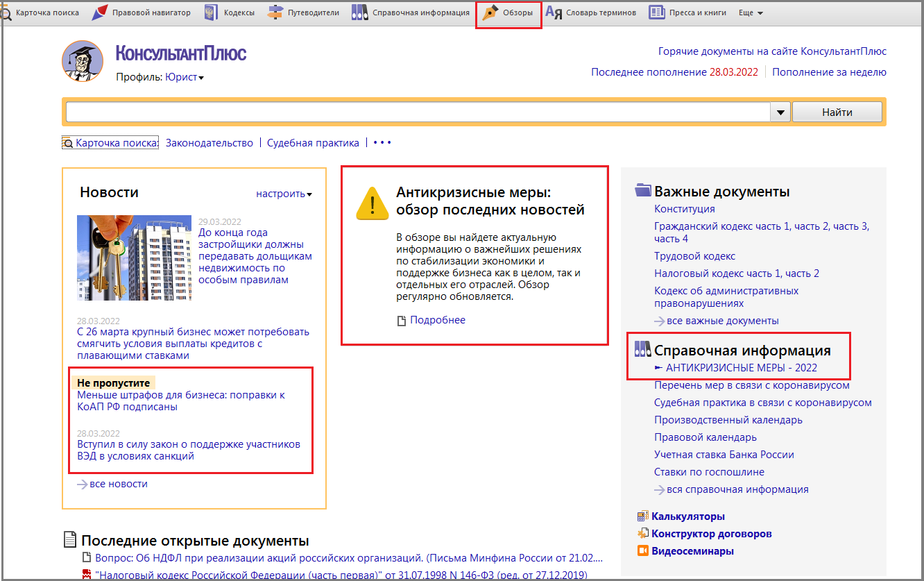Open Трудовой кодекс
Screen dimensions: 924x581
tap(694, 256)
